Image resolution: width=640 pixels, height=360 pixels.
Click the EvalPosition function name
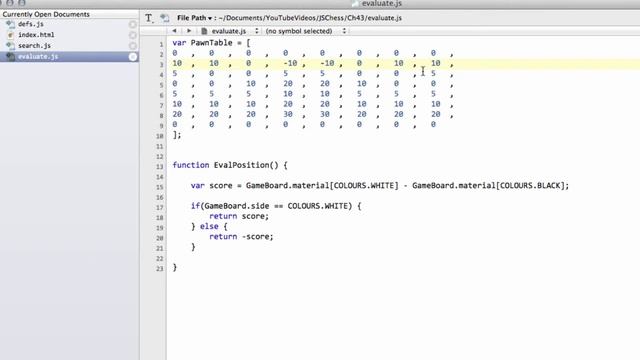click(x=241, y=165)
